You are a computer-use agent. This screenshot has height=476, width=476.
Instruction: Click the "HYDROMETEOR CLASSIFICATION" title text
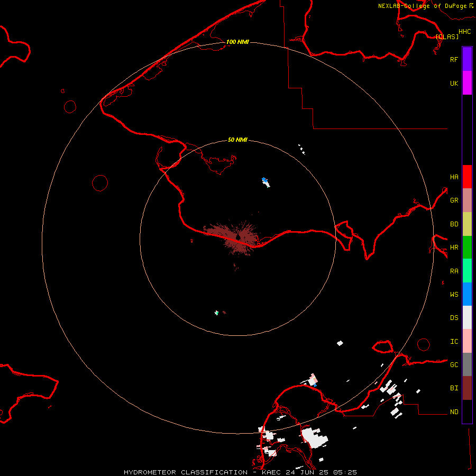click(x=186, y=472)
